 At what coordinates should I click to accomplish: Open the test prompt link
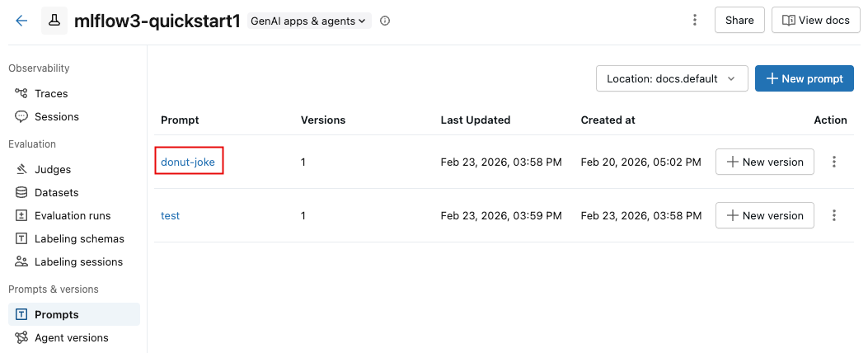pyautogui.click(x=170, y=216)
